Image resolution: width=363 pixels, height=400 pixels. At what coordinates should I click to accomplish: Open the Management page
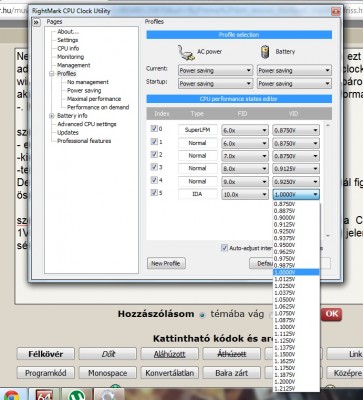point(74,65)
